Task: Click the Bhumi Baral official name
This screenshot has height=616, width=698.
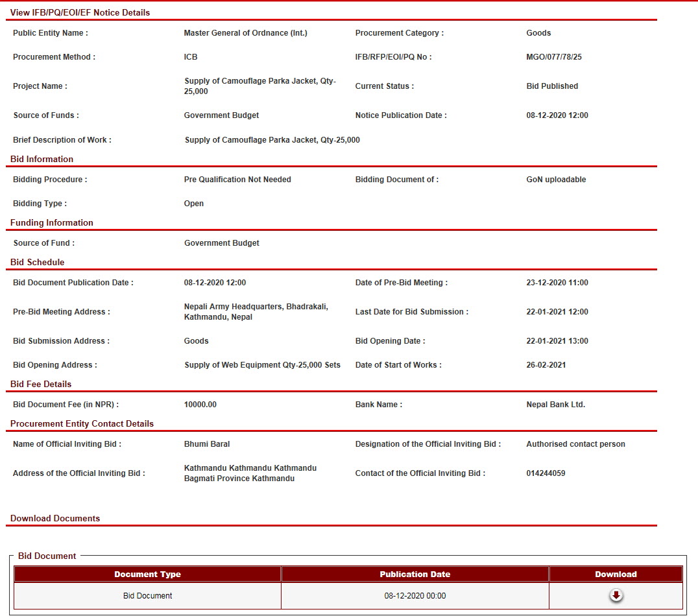Action: pyautogui.click(x=206, y=444)
